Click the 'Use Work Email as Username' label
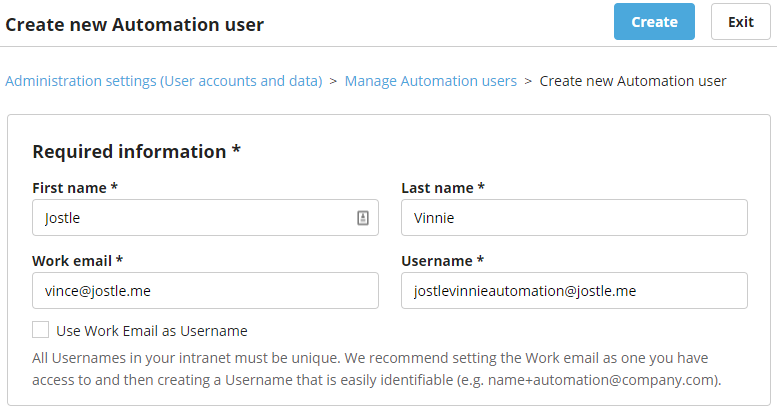Image resolution: width=777 pixels, height=412 pixels. [152, 331]
